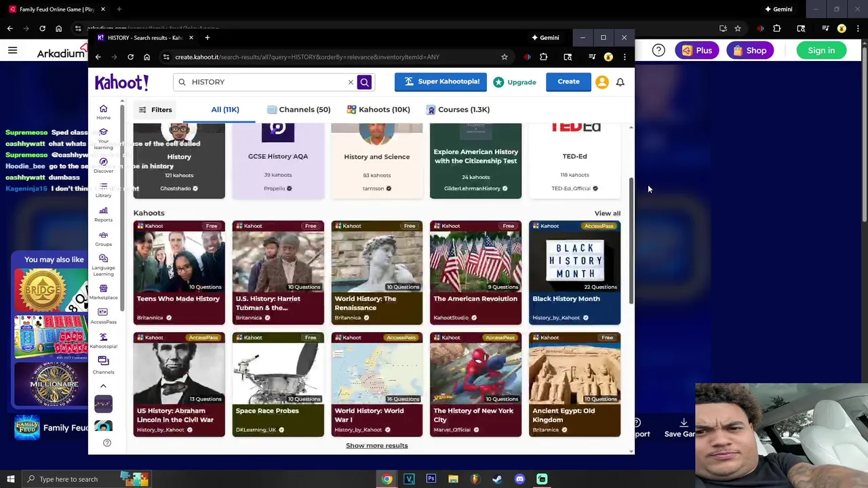Click the Upgrade button
Image resolution: width=868 pixels, height=488 pixels.
click(515, 82)
